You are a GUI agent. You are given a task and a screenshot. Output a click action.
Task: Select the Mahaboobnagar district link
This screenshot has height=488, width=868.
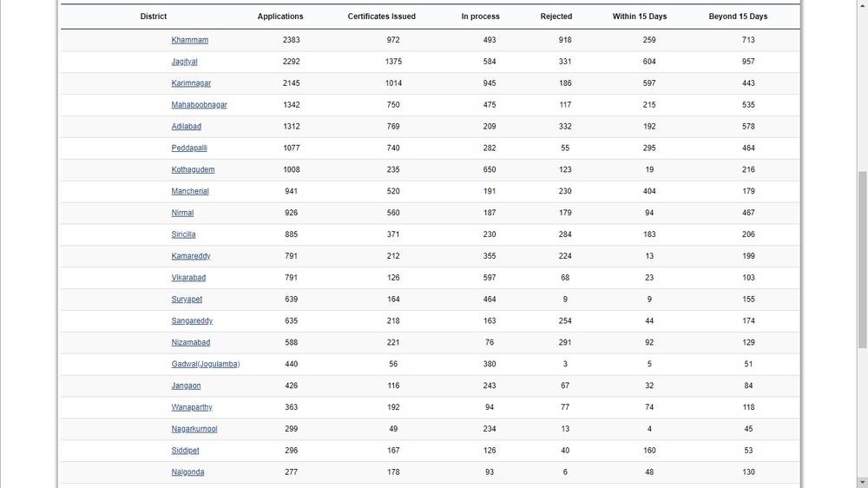pyautogui.click(x=199, y=105)
